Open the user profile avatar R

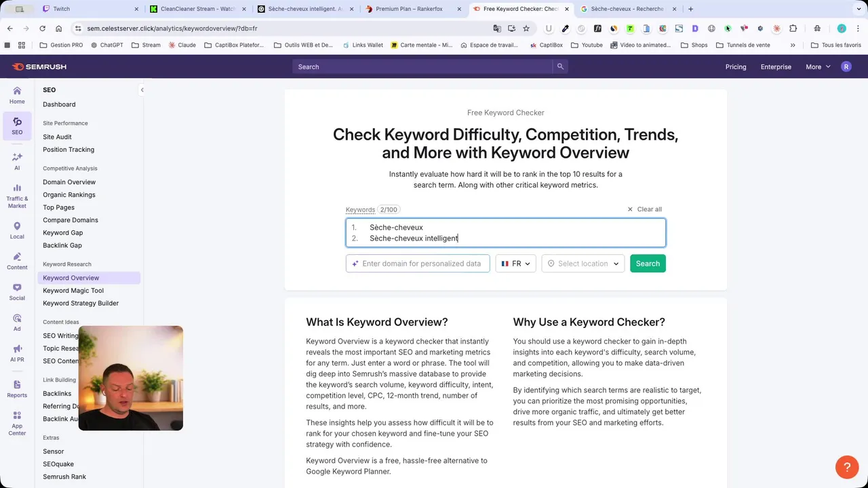click(x=846, y=66)
